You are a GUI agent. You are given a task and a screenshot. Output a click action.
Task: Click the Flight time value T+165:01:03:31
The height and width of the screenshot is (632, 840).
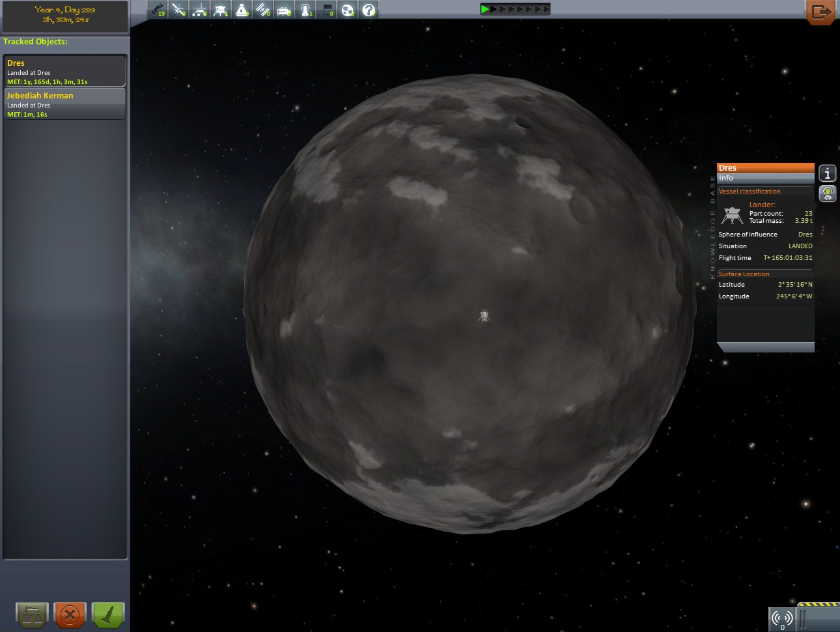click(788, 258)
